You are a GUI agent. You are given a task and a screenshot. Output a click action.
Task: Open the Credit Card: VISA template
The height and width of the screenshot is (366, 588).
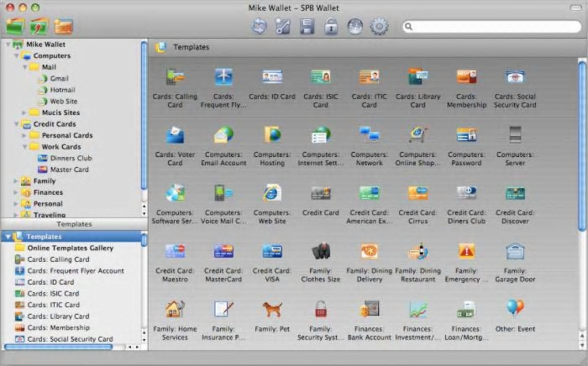pyautogui.click(x=272, y=251)
